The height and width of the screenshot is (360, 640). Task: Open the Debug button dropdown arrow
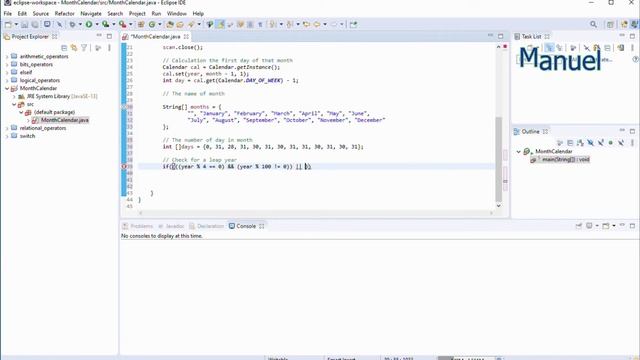click(80, 24)
